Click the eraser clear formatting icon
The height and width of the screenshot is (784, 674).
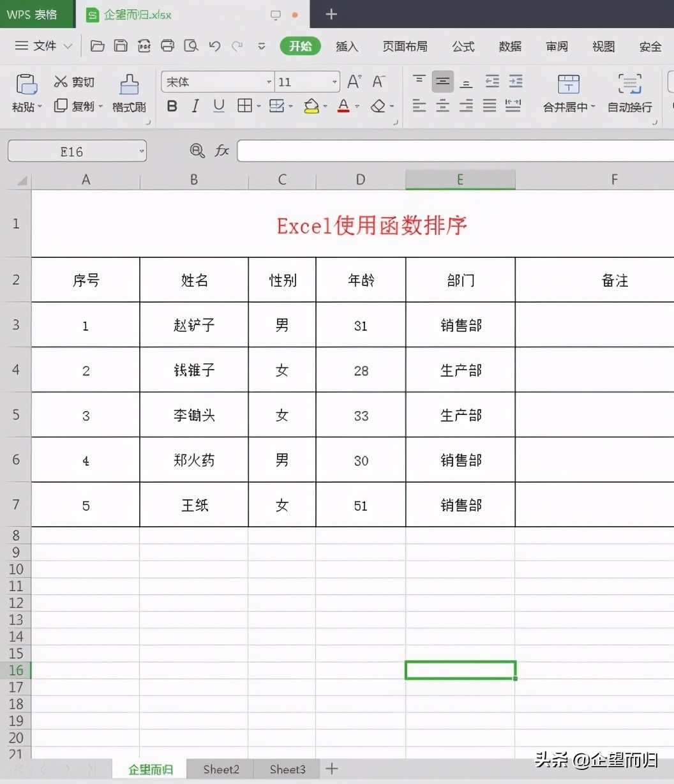378,106
